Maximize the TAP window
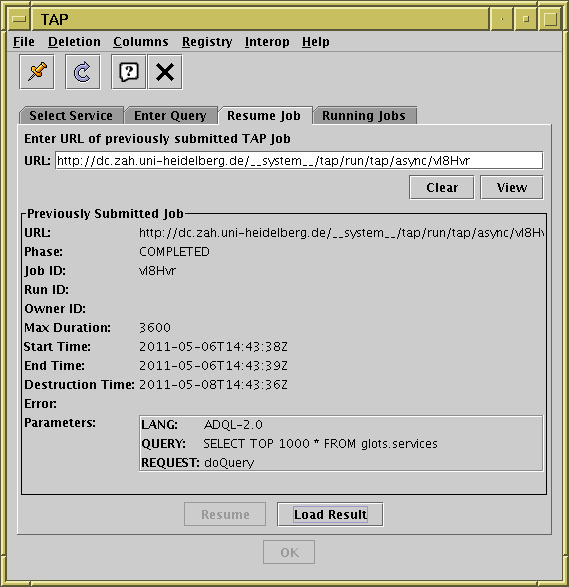569x587 pixels. click(550, 19)
